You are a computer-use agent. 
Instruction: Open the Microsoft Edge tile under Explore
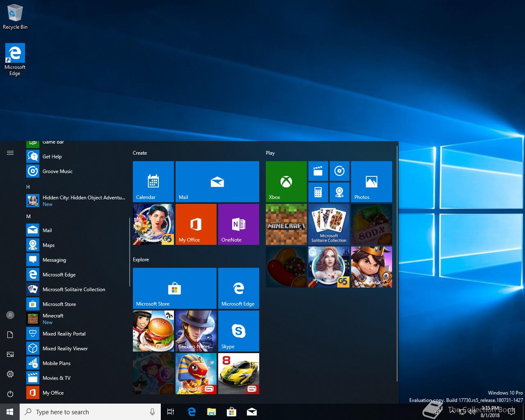pos(239,288)
